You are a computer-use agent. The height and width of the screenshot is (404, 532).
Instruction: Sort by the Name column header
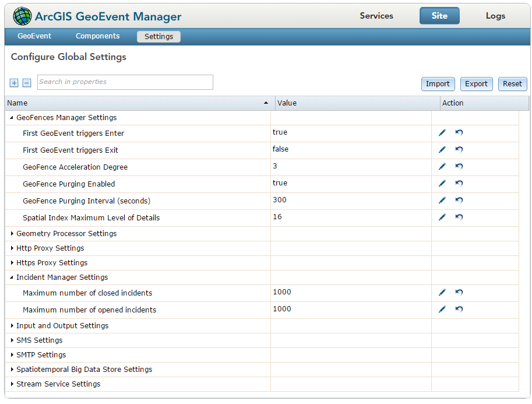(140, 103)
